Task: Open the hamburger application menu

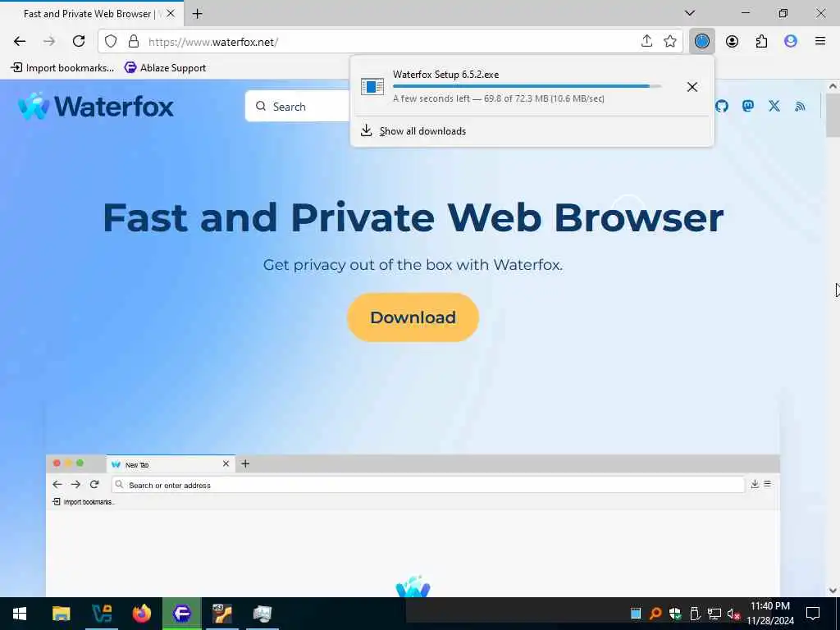Action: (x=820, y=41)
